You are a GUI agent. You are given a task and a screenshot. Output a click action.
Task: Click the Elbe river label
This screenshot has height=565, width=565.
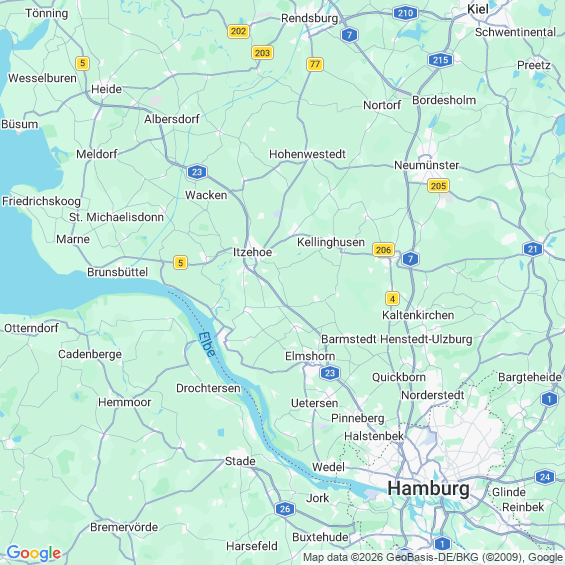click(207, 344)
